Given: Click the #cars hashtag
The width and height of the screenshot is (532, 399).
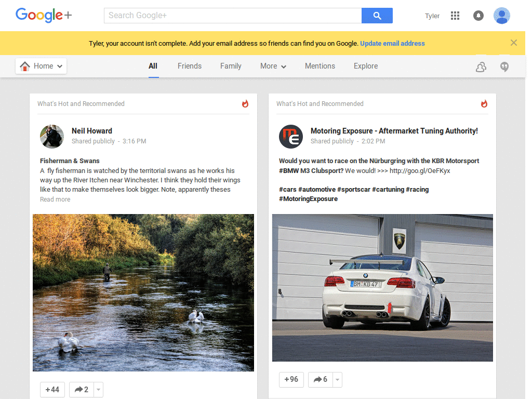Looking at the screenshot, I should (288, 190).
